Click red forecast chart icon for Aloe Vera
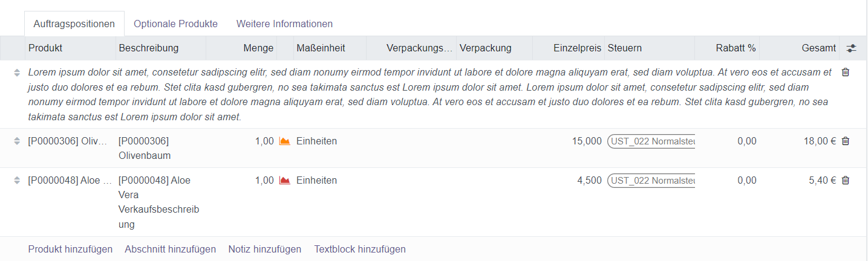This screenshot has width=868, height=261. pyautogui.click(x=284, y=181)
